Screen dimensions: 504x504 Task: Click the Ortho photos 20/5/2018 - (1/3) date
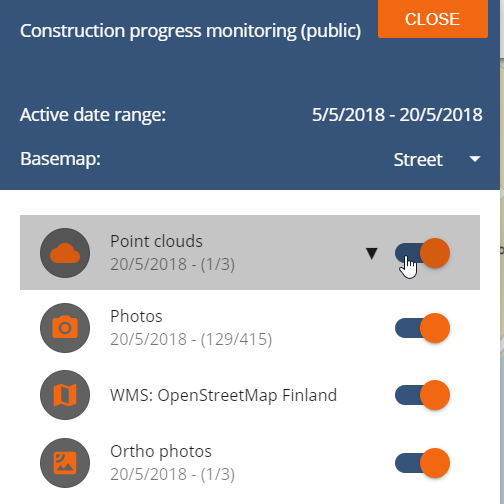[172, 474]
